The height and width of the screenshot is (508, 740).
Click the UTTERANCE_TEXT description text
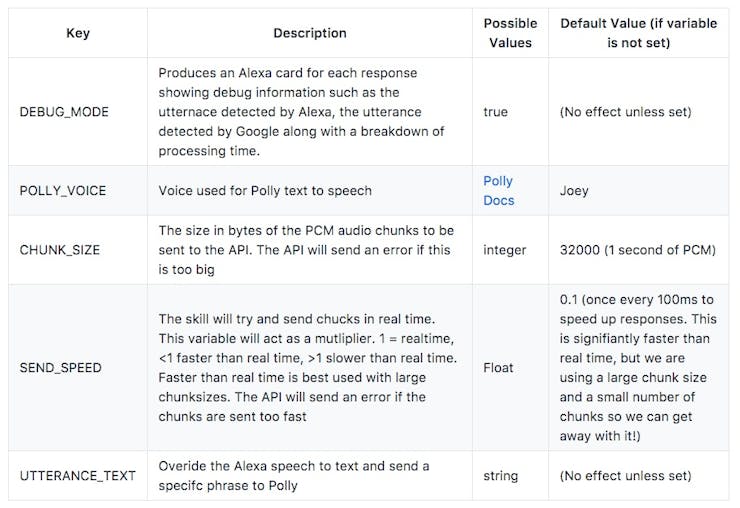[x=294, y=476]
